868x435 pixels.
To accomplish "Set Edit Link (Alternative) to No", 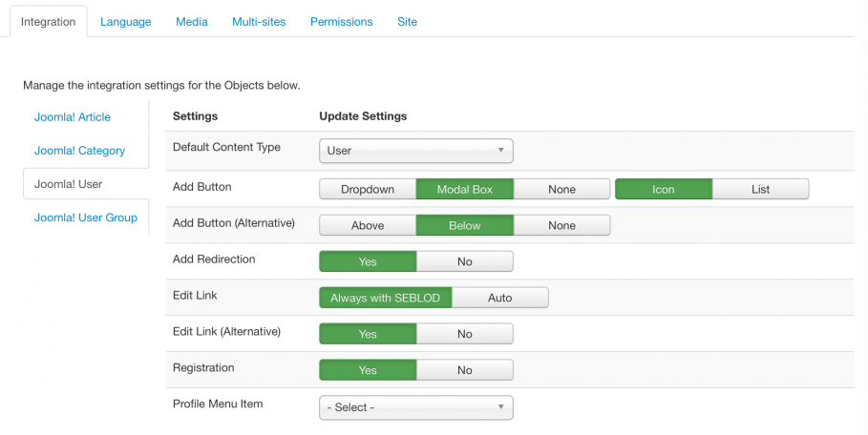I will [x=464, y=334].
